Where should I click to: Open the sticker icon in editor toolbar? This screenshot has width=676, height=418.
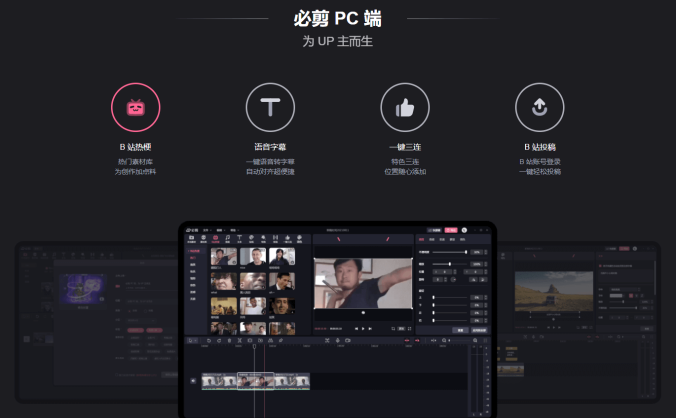tap(251, 239)
